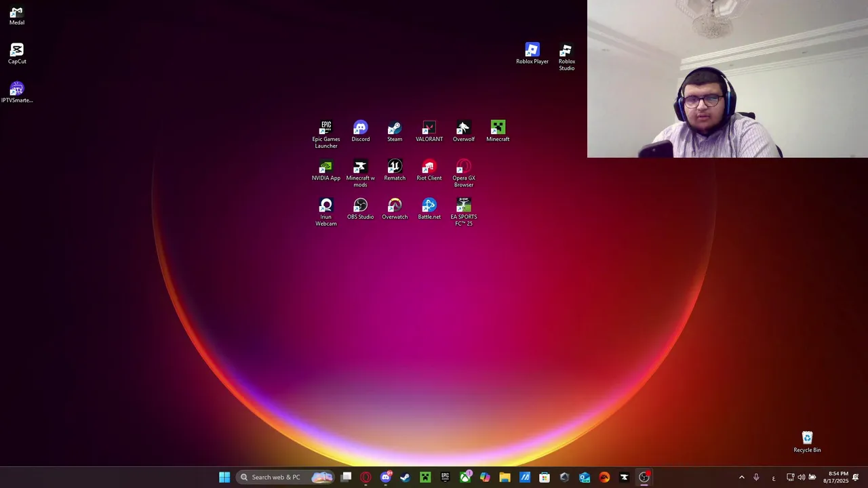
Task: Select the Overwatch desktop shortcut
Action: pos(395,209)
